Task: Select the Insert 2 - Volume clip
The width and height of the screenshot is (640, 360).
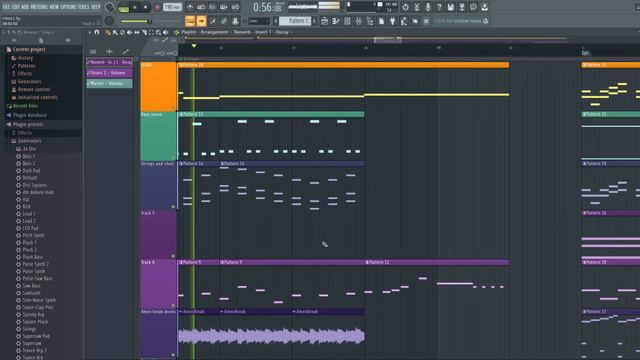Action: click(x=109, y=73)
